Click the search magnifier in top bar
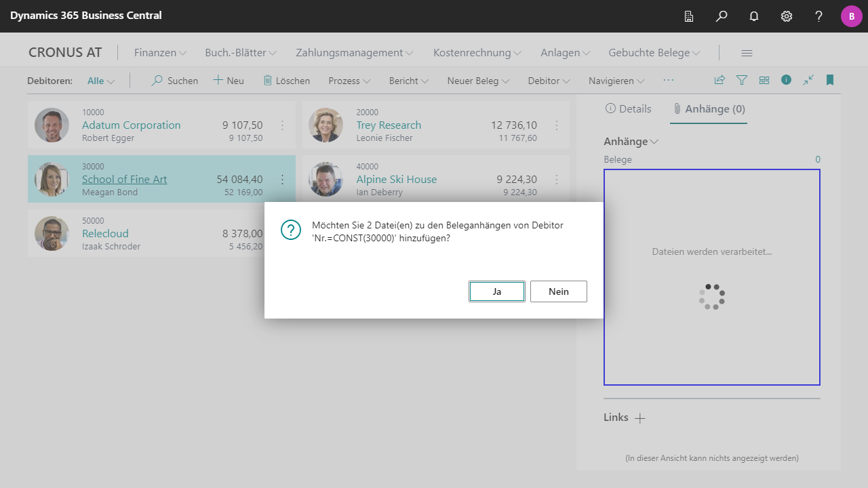The width and height of the screenshot is (868, 488). 722,16
